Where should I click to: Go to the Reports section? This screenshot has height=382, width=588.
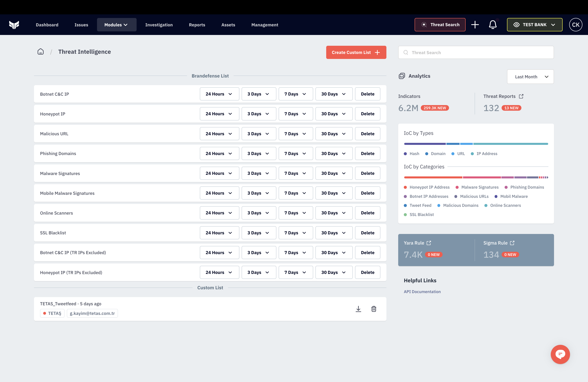coord(197,25)
